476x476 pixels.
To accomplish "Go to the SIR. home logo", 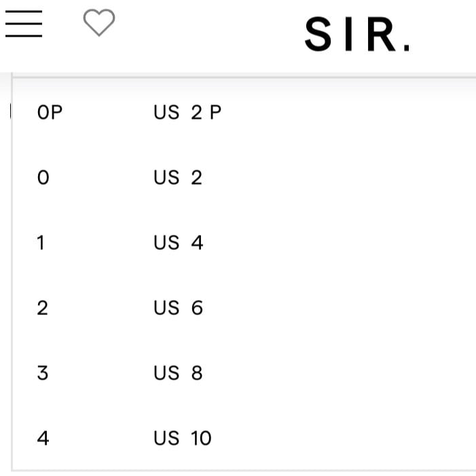I will coord(357,34).
